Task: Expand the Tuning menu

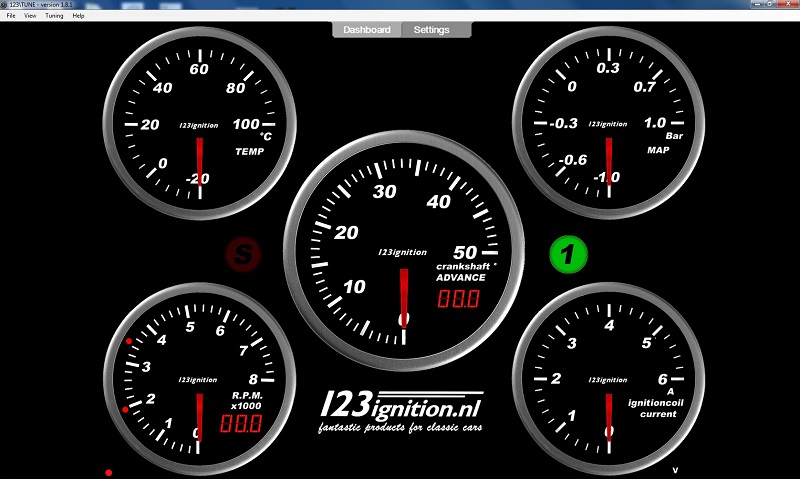Action: point(54,16)
